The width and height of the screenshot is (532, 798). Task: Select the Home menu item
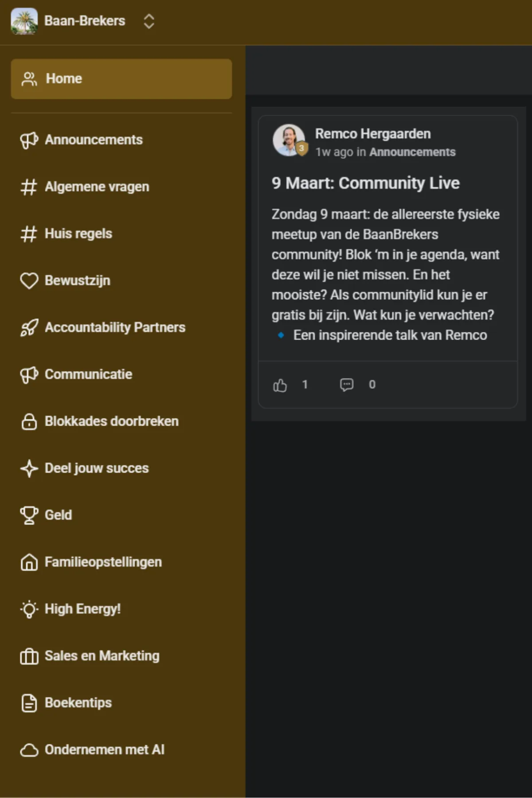coord(121,79)
